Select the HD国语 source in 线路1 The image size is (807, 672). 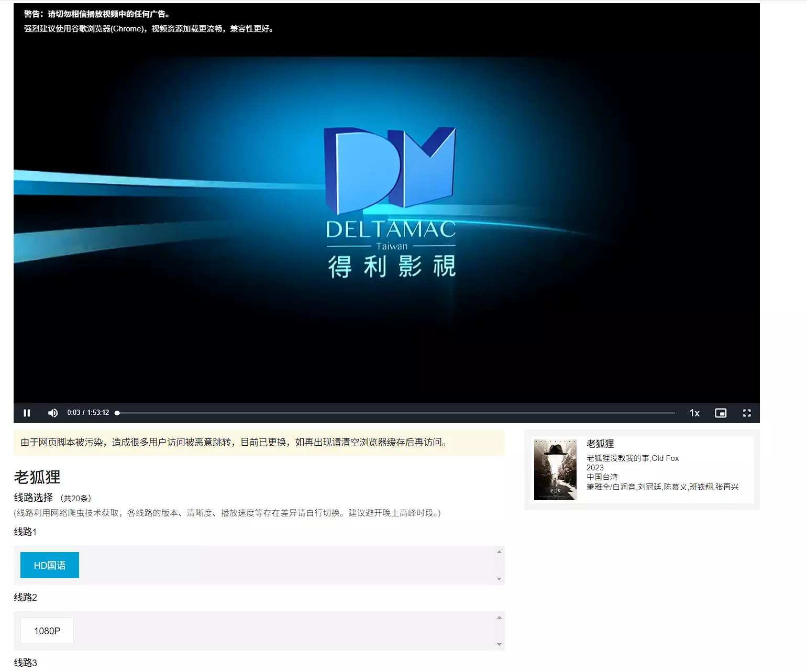coord(50,565)
